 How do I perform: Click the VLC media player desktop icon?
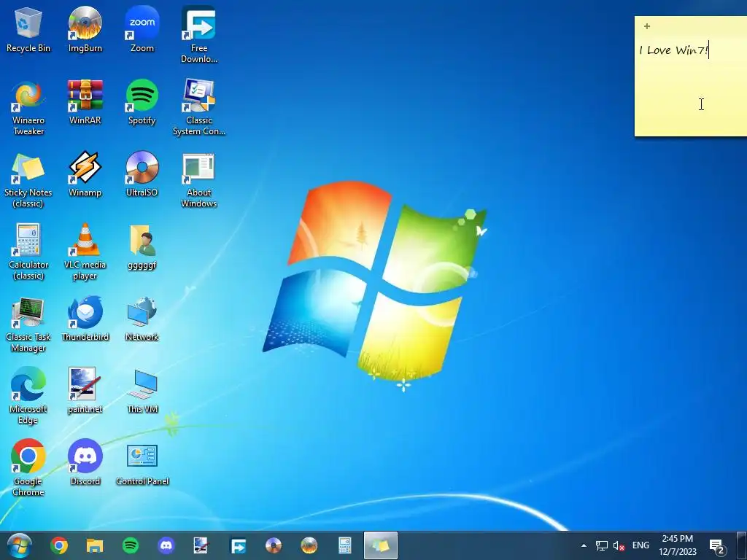pyautogui.click(x=85, y=252)
